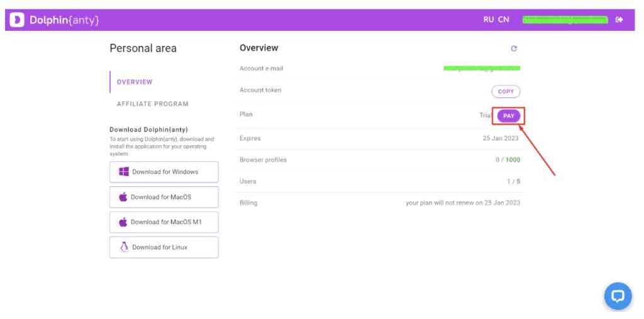Open the Affiliate Program section

pyautogui.click(x=153, y=104)
